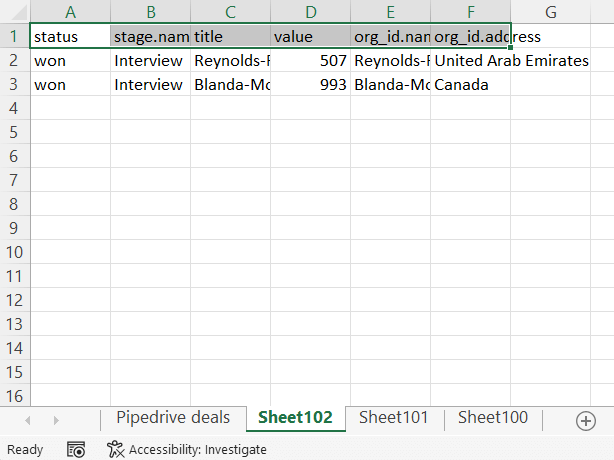The image size is (614, 460).
Task: Click the next sheet navigation arrow
Action: pos(55,421)
